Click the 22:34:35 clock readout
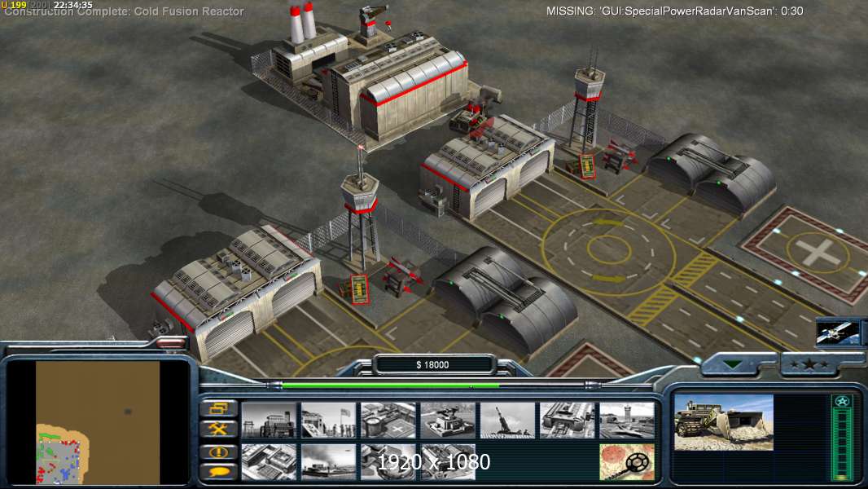Viewport: 868px width, 489px height. tap(73, 4)
